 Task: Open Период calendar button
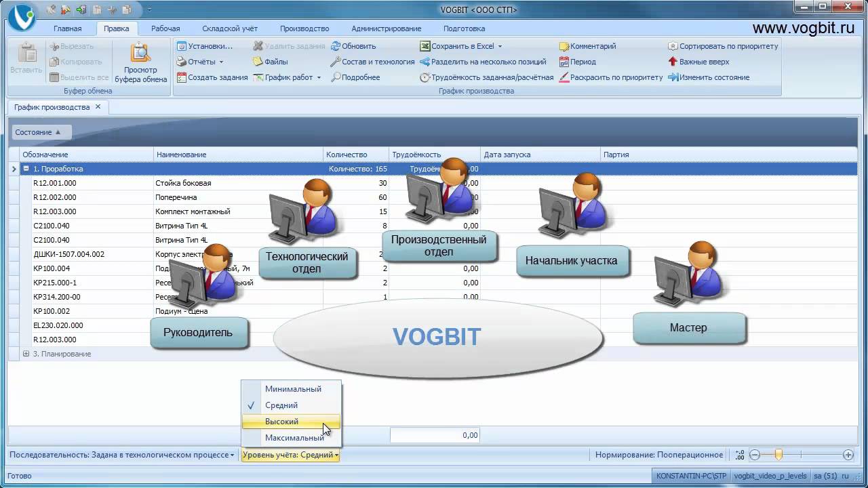578,62
